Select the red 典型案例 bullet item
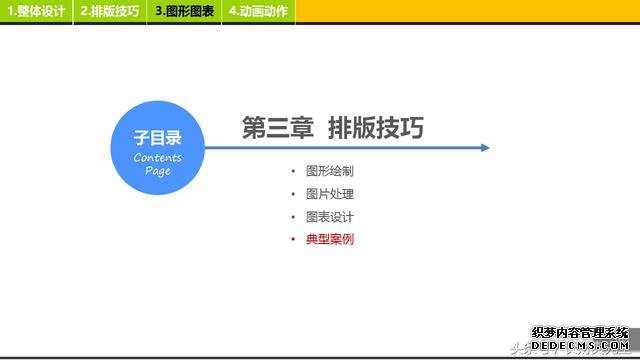The width and height of the screenshot is (640, 360). [330, 239]
